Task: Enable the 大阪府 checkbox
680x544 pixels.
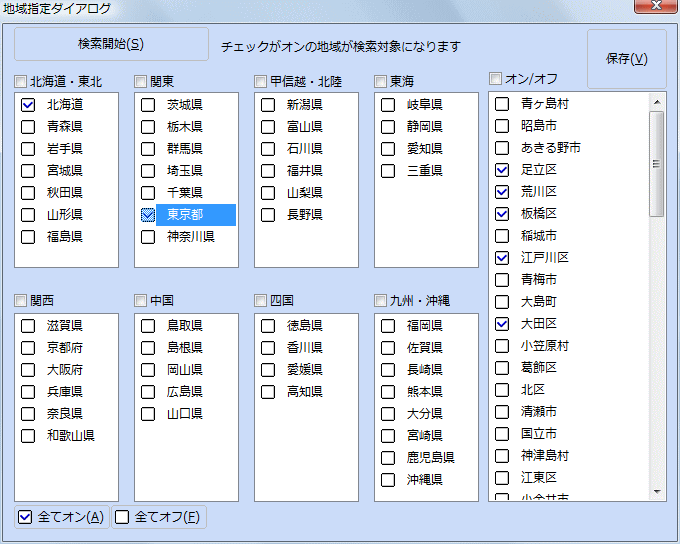Action: pyautogui.click(x=28, y=369)
